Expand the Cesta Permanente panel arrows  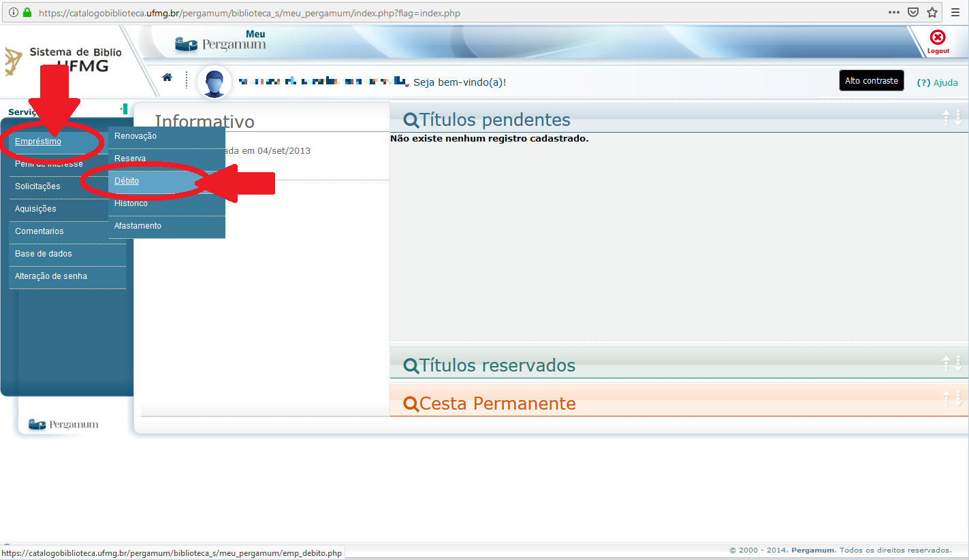tap(951, 399)
